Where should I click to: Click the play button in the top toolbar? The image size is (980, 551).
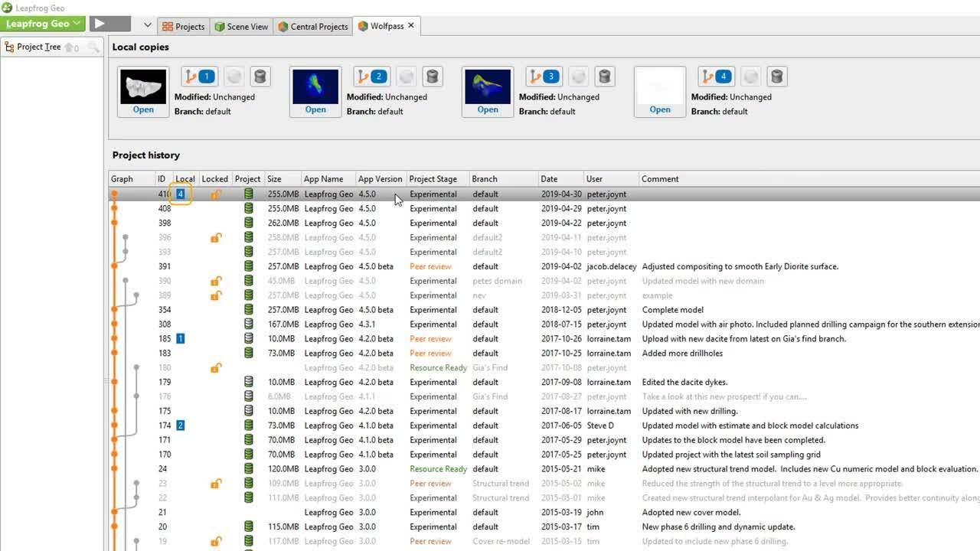pos(108,24)
